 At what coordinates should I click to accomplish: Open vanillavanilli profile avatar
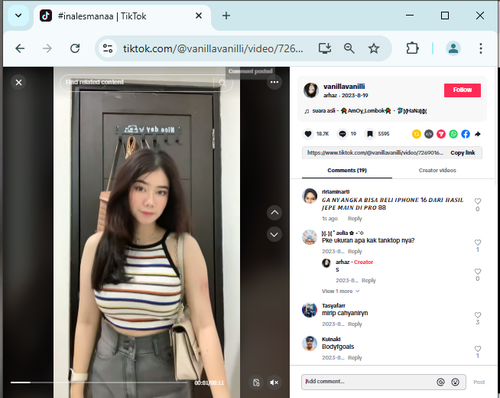tap(311, 90)
